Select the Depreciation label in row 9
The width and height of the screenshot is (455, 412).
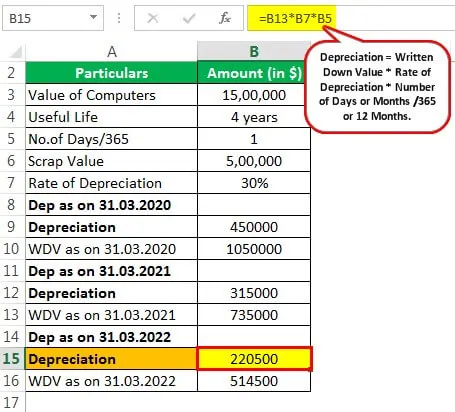click(x=111, y=227)
